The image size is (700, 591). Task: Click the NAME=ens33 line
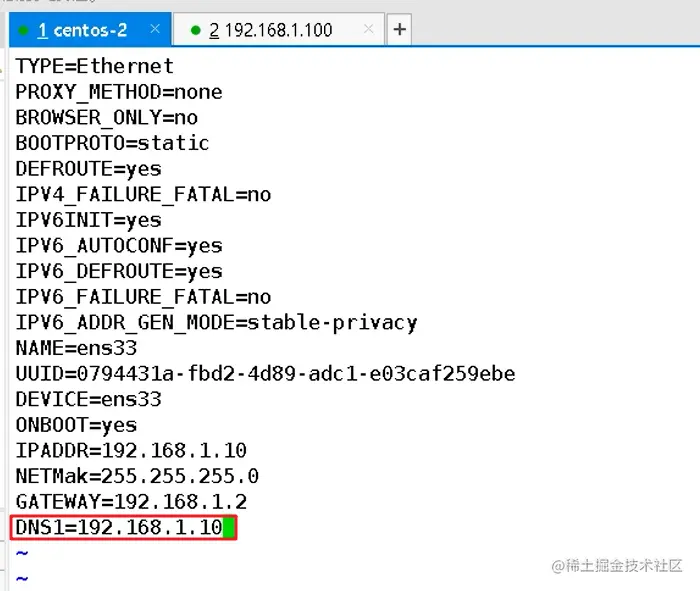coord(76,348)
